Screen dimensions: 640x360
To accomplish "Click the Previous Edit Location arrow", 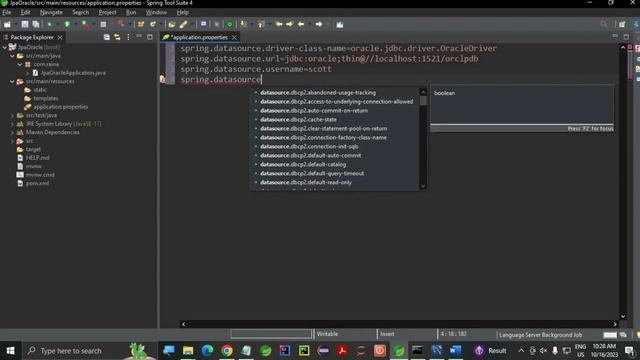I will [x=279, y=24].
